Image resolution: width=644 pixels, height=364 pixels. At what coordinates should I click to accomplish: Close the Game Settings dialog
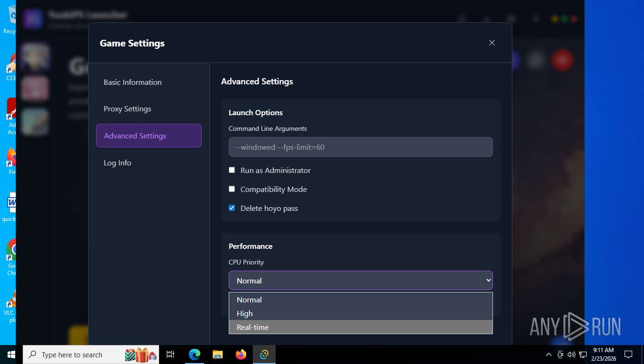492,43
